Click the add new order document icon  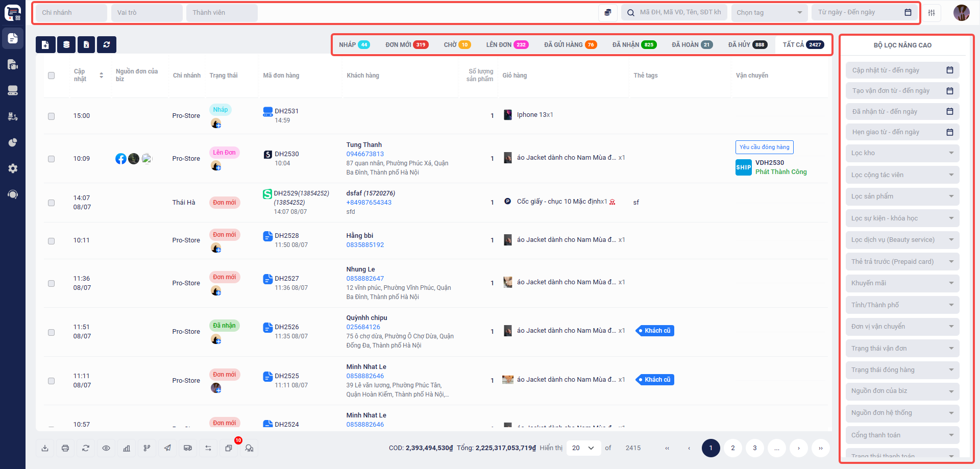[45, 45]
